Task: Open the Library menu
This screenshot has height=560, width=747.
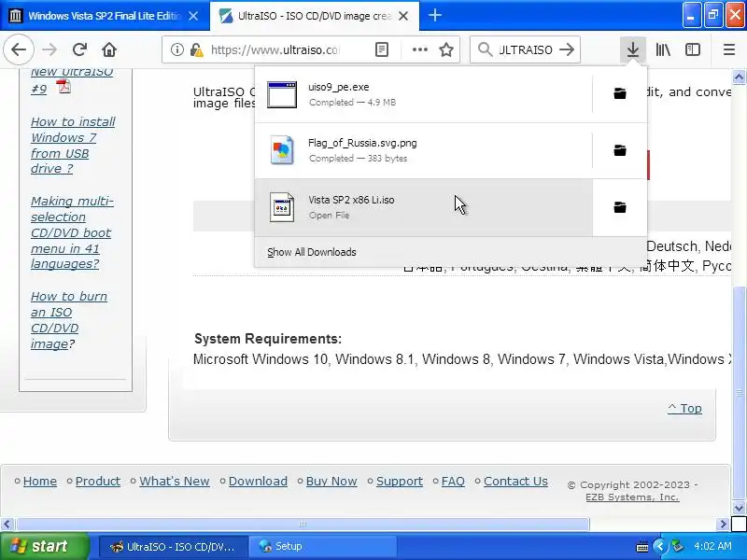Action: coord(663,49)
